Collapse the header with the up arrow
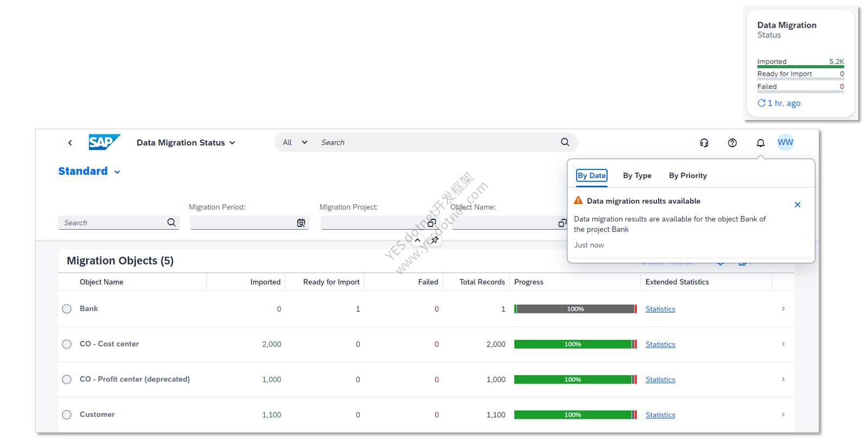Viewport: 868px width, 442px height. [x=417, y=240]
